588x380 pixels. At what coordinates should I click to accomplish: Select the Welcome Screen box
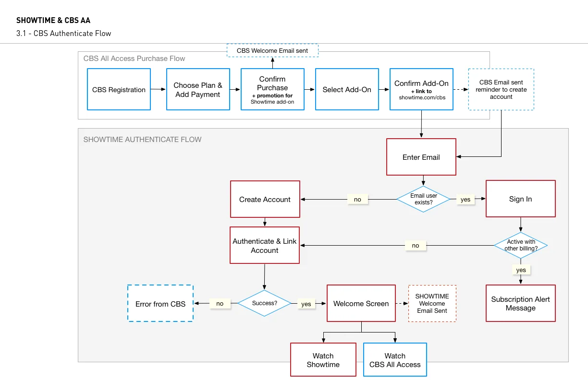pos(361,303)
